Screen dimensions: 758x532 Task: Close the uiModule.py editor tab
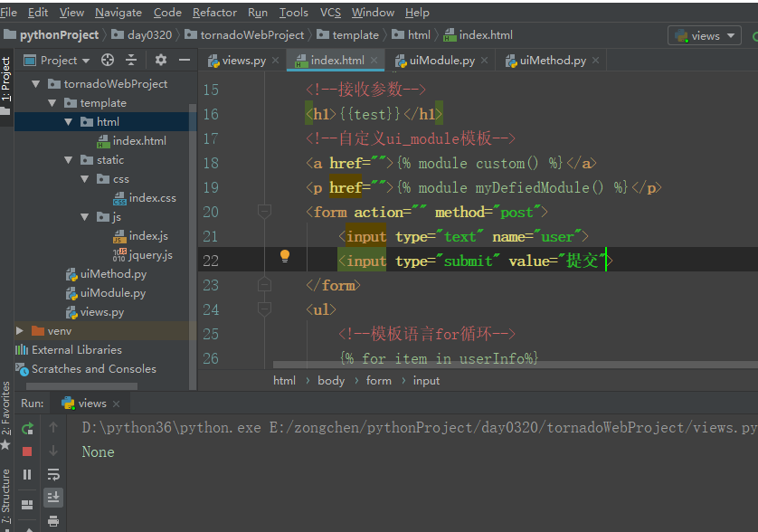point(485,61)
